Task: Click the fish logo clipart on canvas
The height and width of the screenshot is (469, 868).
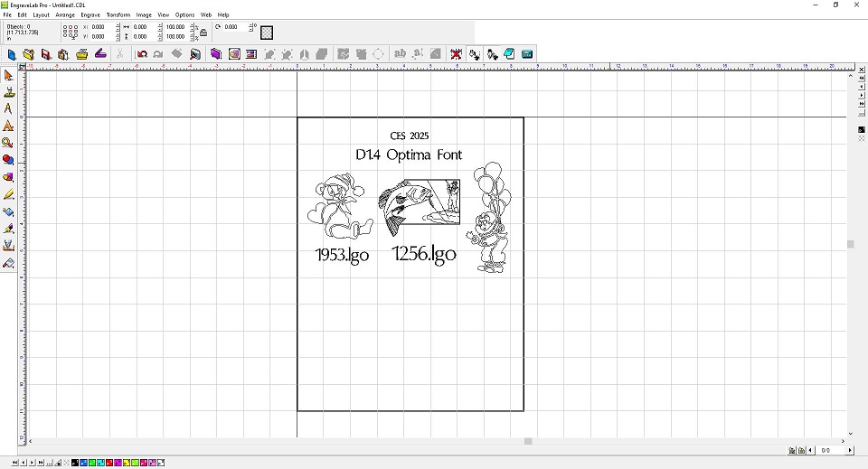Action: point(419,206)
